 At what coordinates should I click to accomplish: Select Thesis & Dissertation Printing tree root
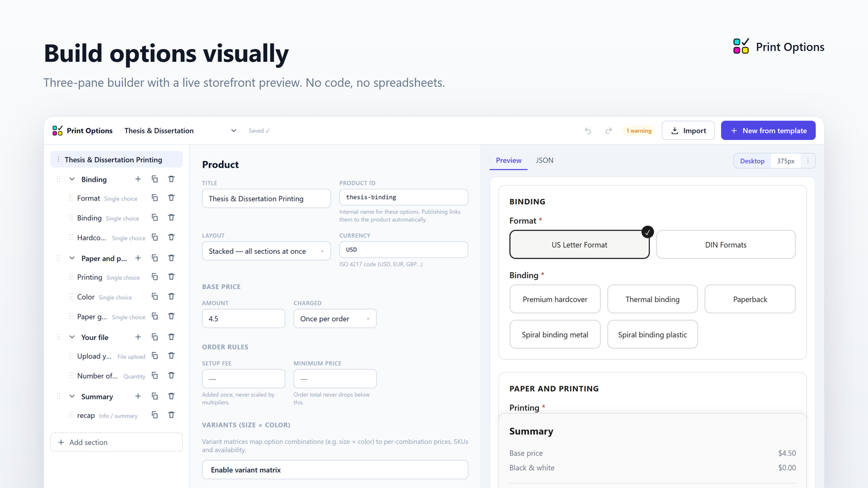pos(117,159)
